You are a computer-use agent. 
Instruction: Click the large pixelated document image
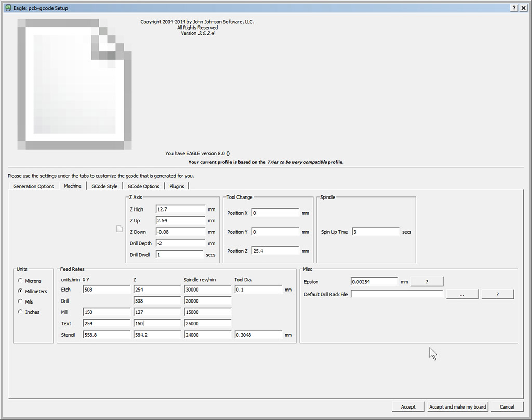(x=74, y=84)
